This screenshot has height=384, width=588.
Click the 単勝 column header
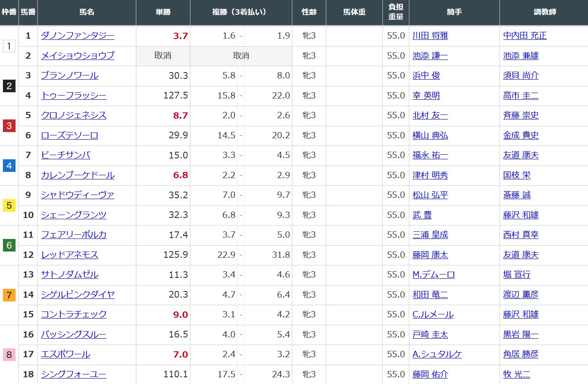coord(163,12)
